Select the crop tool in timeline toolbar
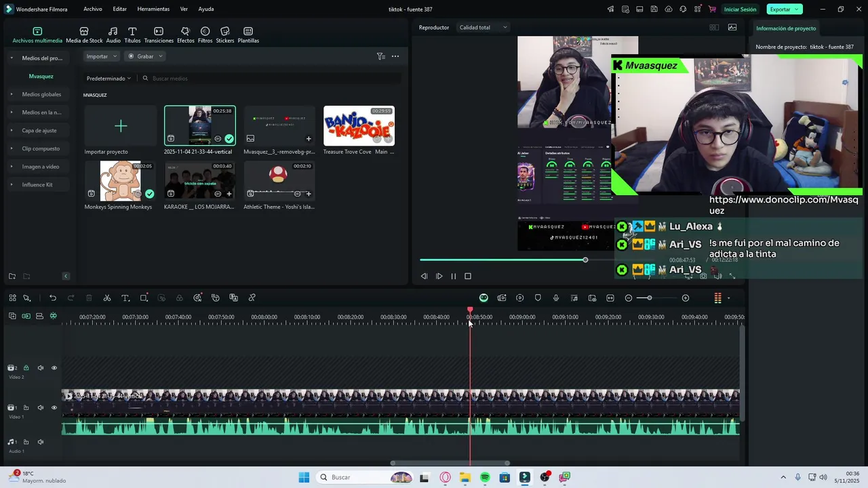Screen dimensions: 868x488 pyautogui.click(x=144, y=298)
